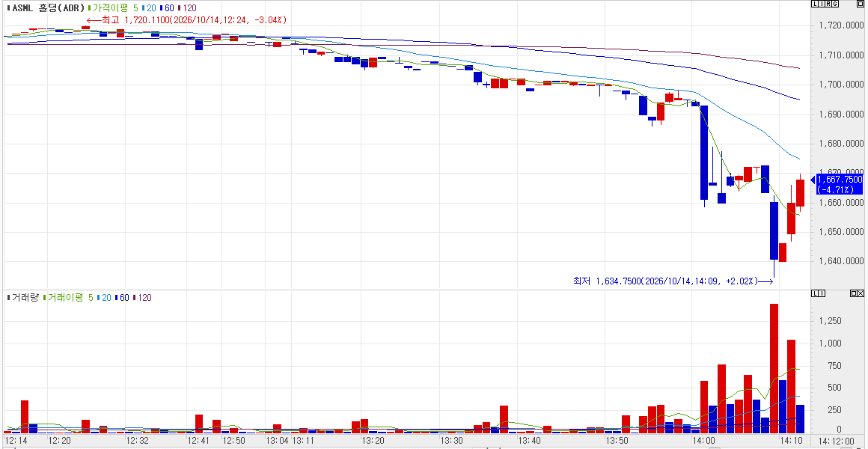
Task: Click the 최고 1,720.1100 high annotation
Action: pos(186,19)
